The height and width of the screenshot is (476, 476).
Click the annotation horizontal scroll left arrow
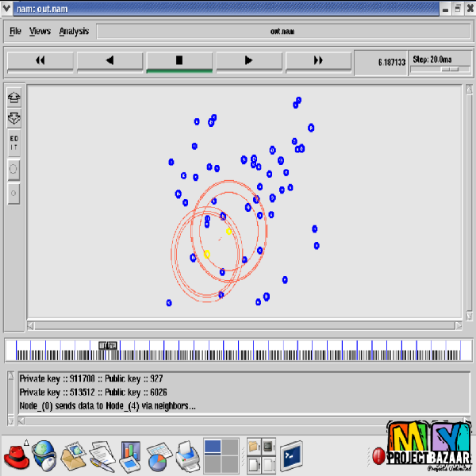pyautogui.click(x=21, y=421)
